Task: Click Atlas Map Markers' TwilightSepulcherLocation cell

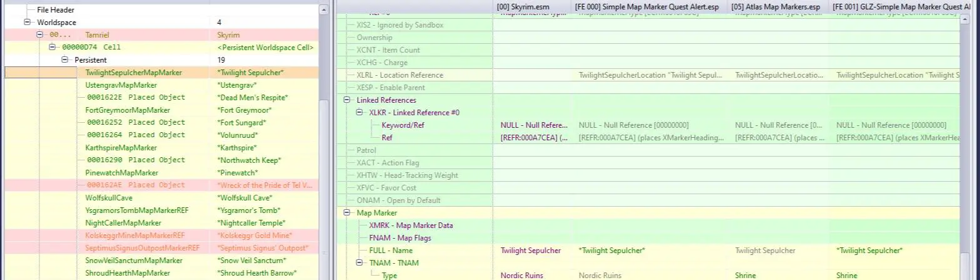Action: pos(779,75)
